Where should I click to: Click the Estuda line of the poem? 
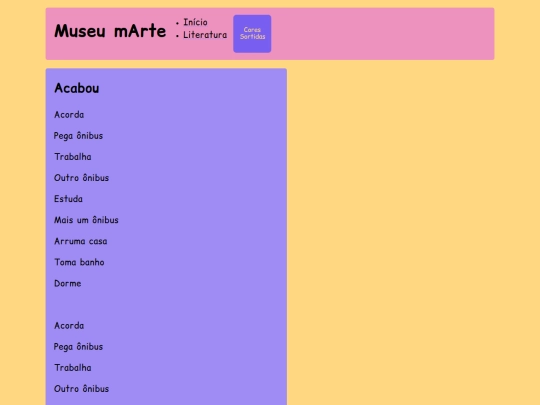point(68,199)
